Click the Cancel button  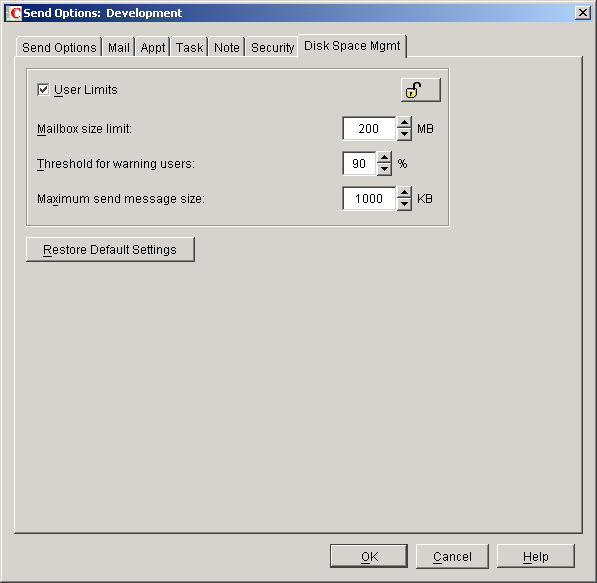coord(452,557)
